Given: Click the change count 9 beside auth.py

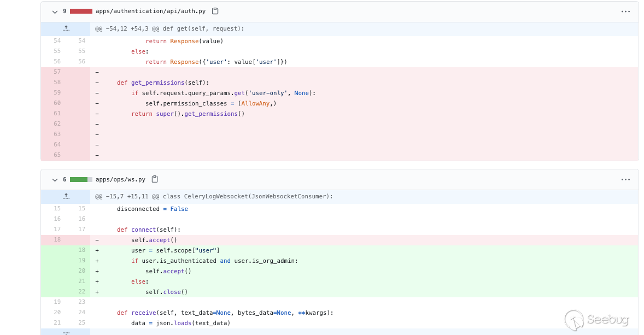Looking at the screenshot, I should [65, 11].
